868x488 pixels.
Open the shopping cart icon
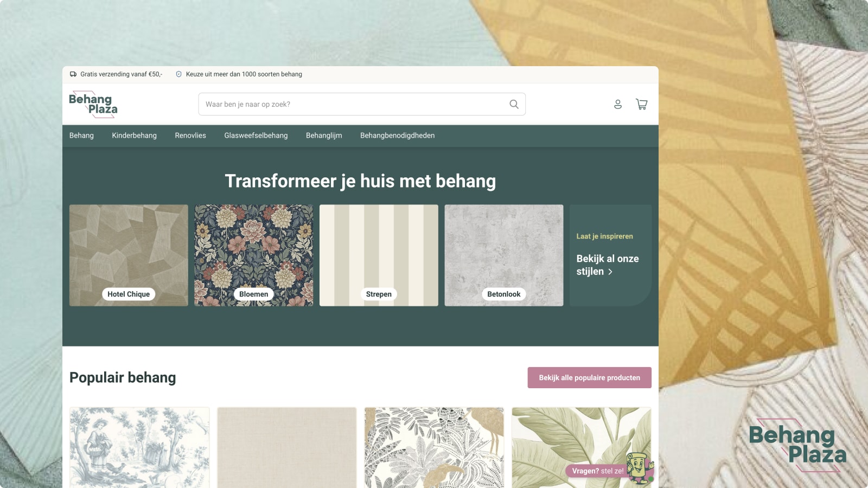(x=642, y=104)
